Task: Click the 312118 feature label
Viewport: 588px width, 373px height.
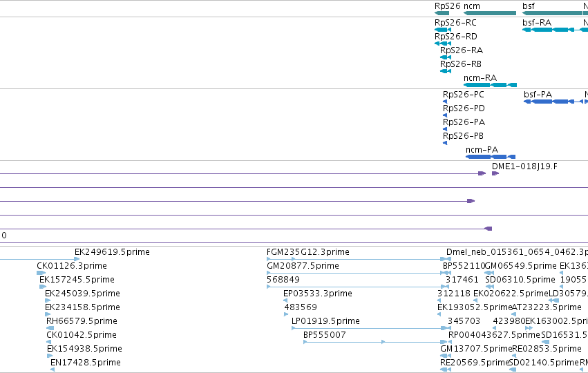Action: [x=454, y=294]
